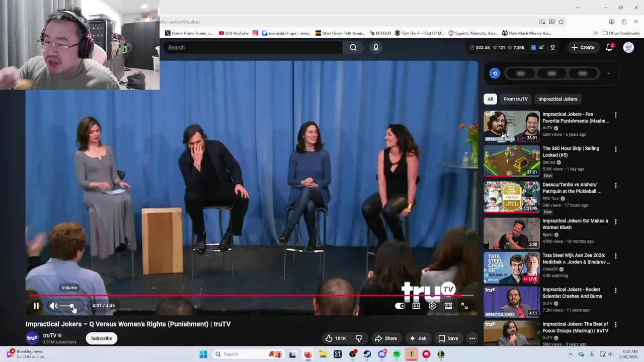644x362 pixels.
Task: Open Steam from the taskbar
Action: click(x=367, y=354)
